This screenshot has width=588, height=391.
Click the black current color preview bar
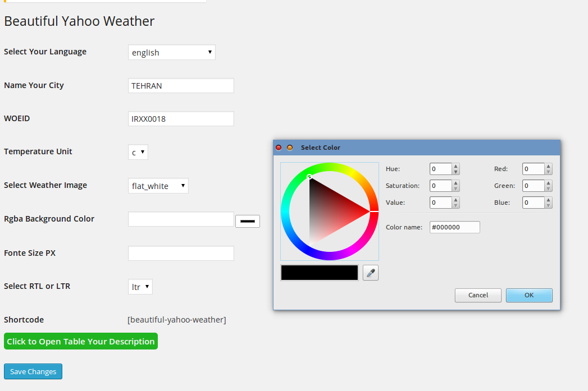(319, 273)
